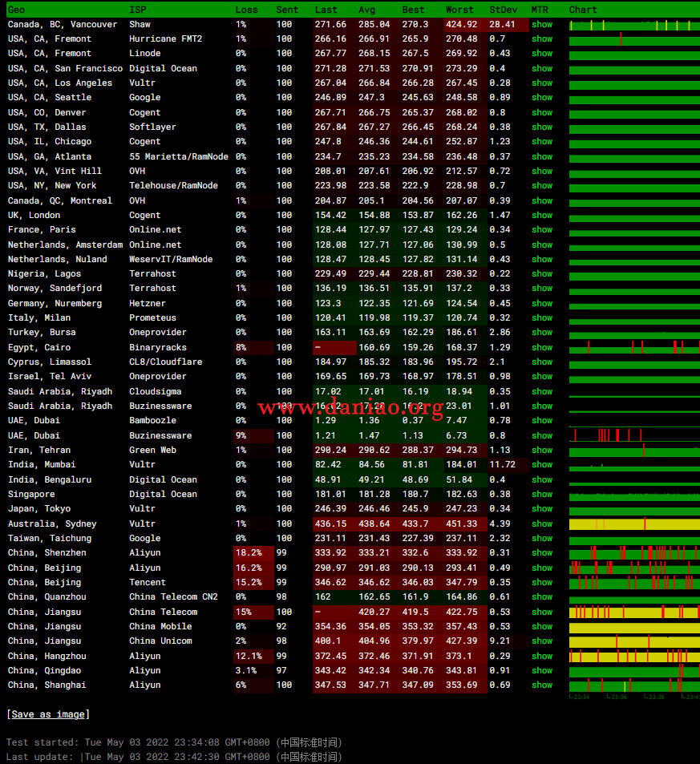Show MTR for China, Quanzhou

pyautogui.click(x=542, y=597)
